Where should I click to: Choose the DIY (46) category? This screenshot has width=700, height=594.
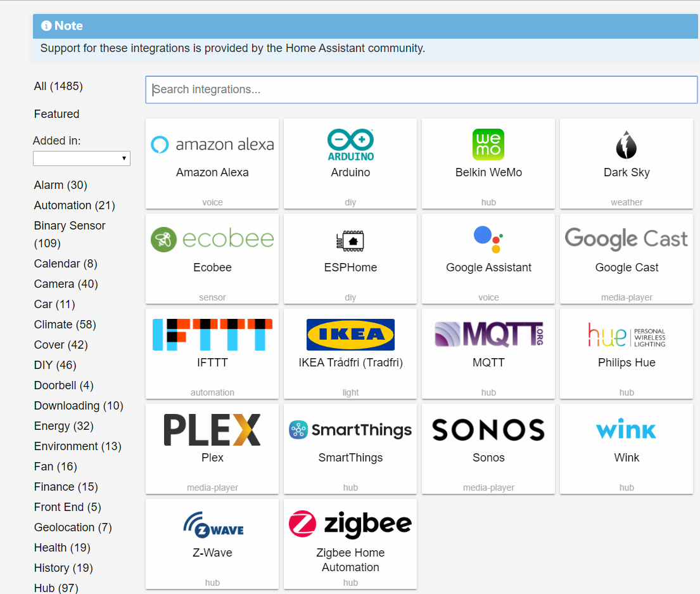[x=55, y=365]
